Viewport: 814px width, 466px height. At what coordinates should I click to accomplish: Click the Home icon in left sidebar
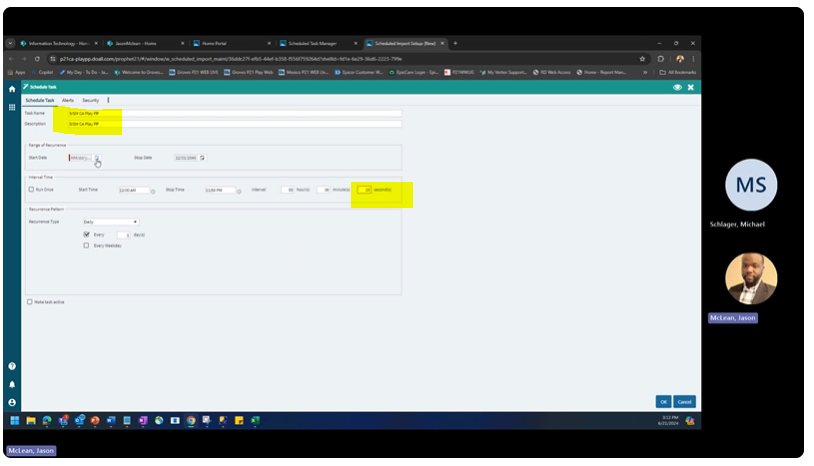[x=12, y=89]
